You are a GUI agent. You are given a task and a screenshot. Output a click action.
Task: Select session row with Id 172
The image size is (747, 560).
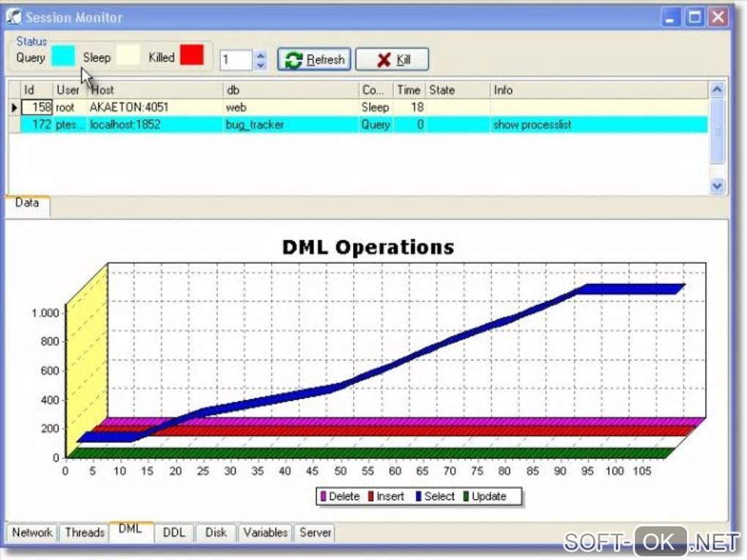point(359,124)
